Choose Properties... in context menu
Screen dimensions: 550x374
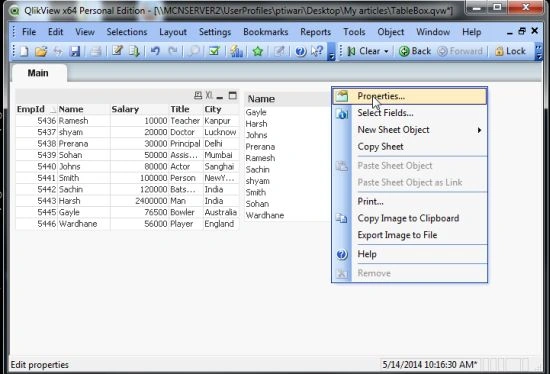409,96
